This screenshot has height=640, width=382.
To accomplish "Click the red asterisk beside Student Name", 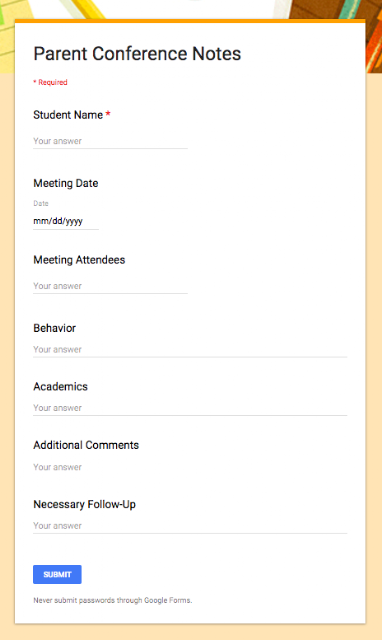I will [x=108, y=114].
